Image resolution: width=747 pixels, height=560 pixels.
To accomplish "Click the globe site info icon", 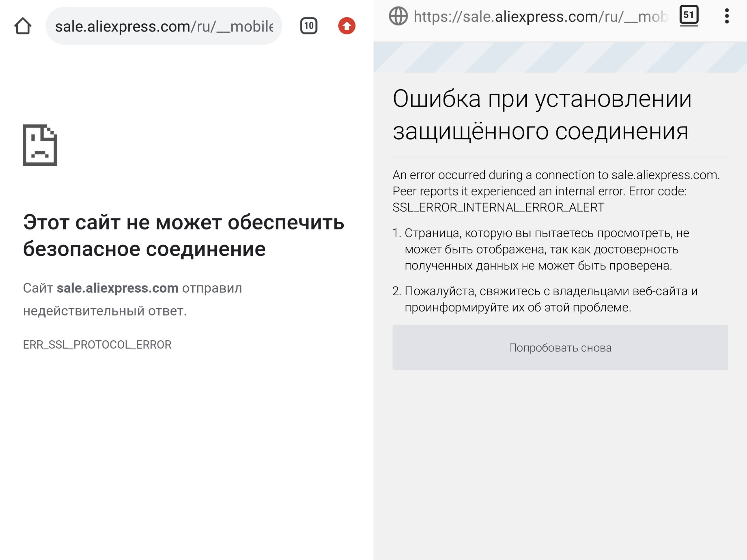I will pos(398,16).
